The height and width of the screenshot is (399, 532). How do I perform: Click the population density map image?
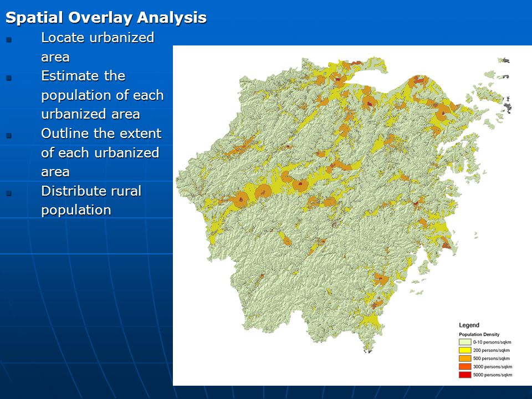352,216
